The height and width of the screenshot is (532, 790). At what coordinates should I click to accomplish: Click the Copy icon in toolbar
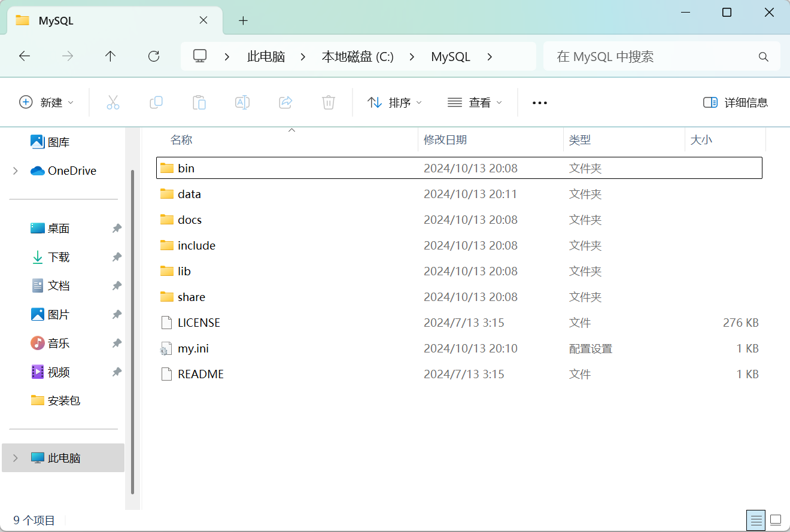coord(156,102)
